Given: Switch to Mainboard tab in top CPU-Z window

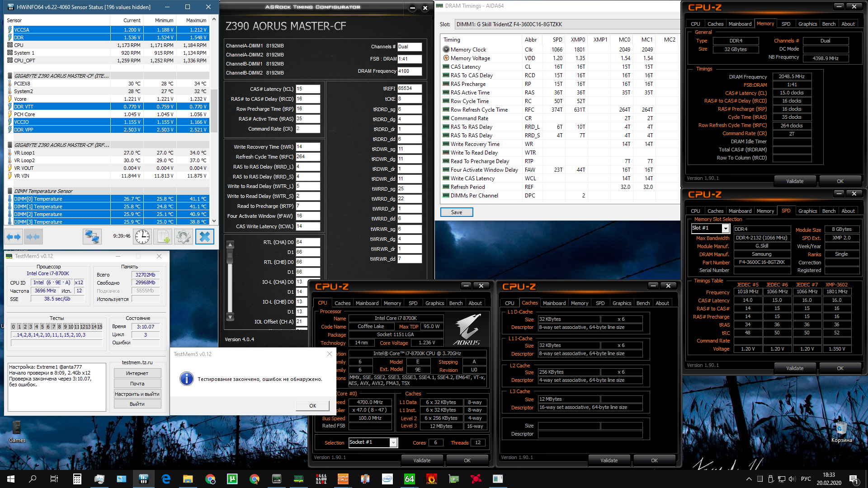Looking at the screenshot, I should pos(740,24).
